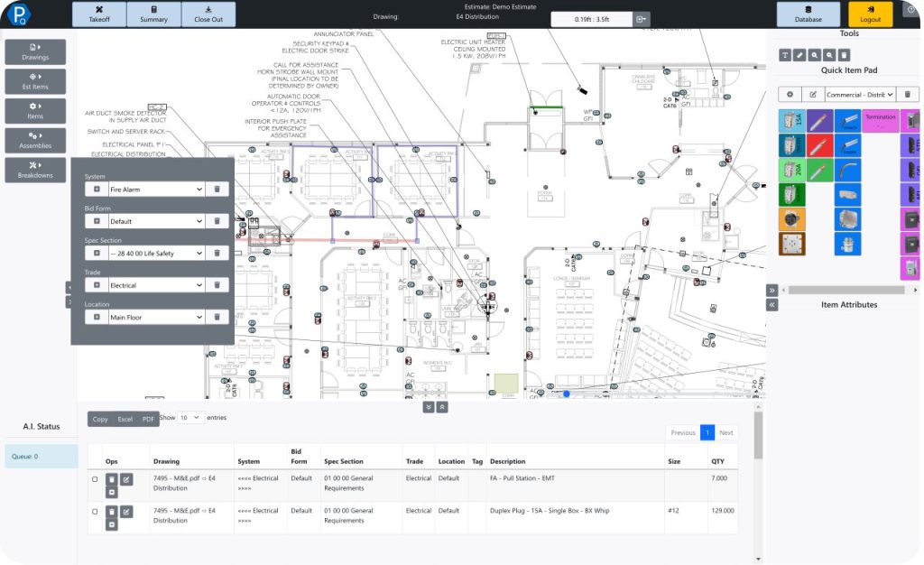Click the purple Termination swatch tile
Viewport: 924px width, 565px height.
point(880,121)
